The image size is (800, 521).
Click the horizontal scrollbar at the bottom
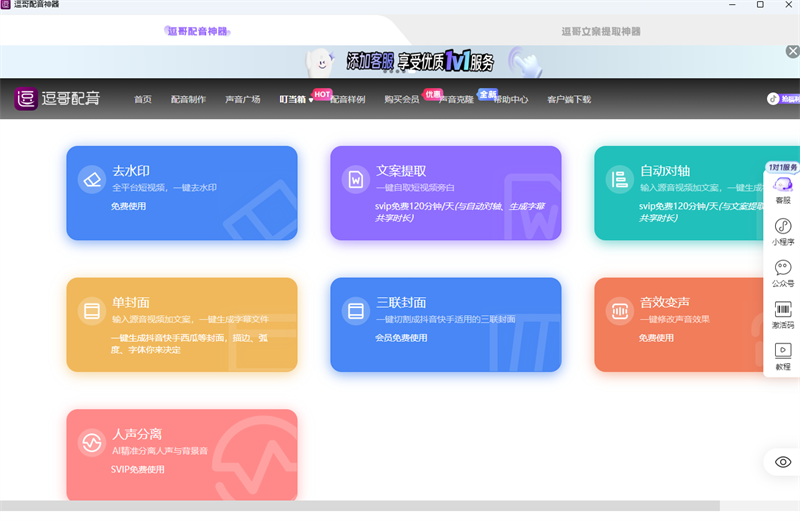click(360, 506)
